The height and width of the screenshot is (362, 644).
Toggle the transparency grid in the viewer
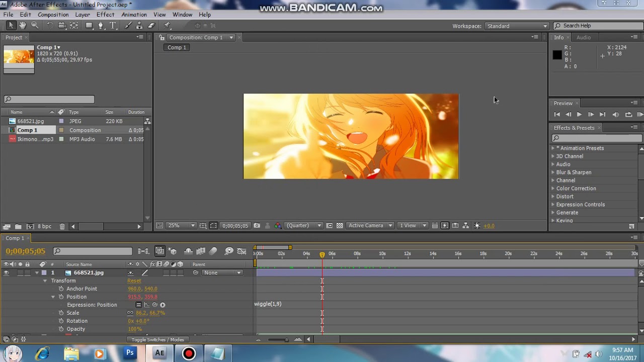pyautogui.click(x=340, y=226)
